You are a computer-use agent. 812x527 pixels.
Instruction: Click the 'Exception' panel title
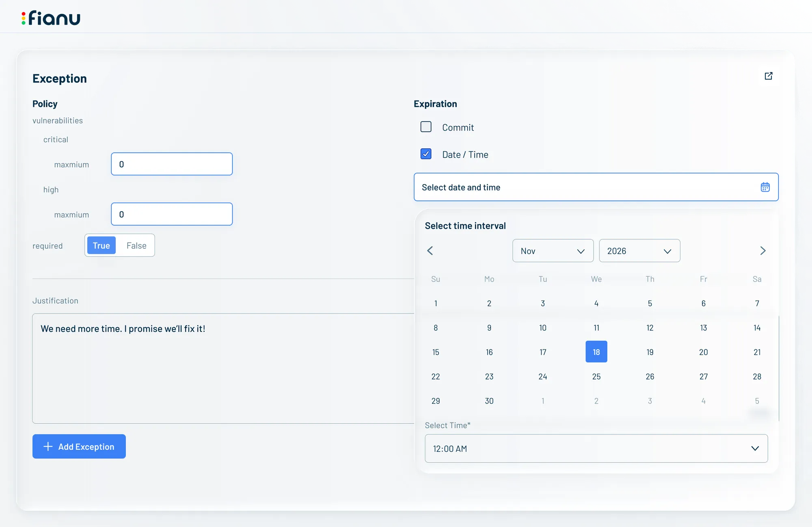pos(60,78)
